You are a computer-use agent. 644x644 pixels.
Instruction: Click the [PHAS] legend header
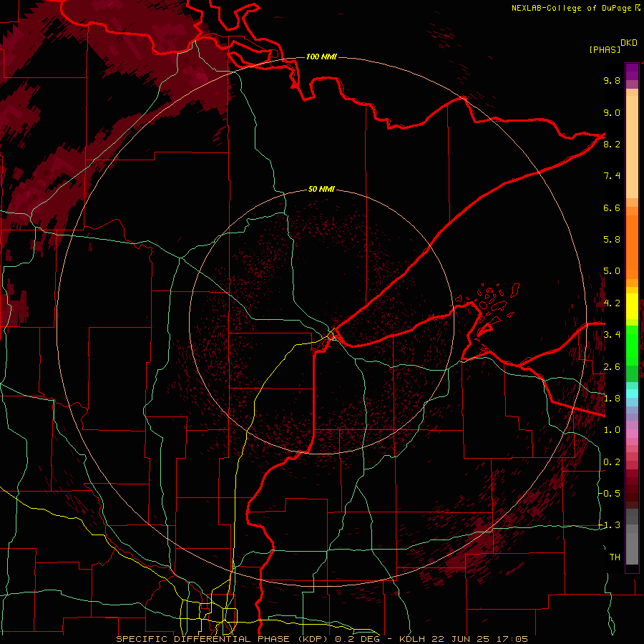coord(605,49)
